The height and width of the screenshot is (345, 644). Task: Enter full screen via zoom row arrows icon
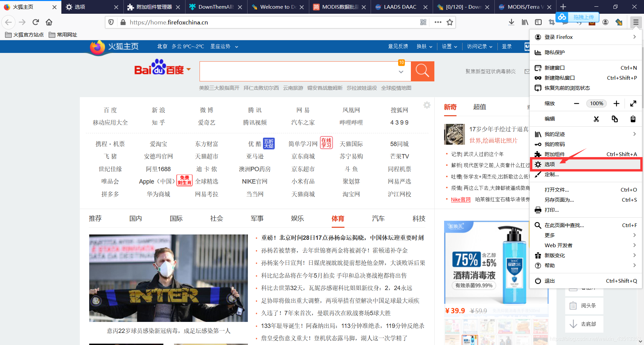[x=633, y=103]
